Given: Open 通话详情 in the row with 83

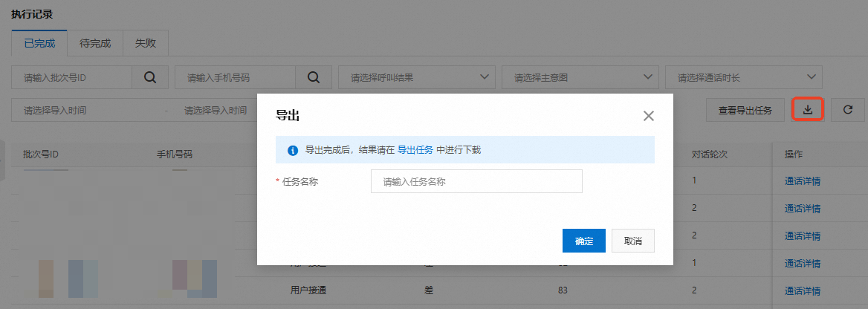Looking at the screenshot, I should coord(802,290).
